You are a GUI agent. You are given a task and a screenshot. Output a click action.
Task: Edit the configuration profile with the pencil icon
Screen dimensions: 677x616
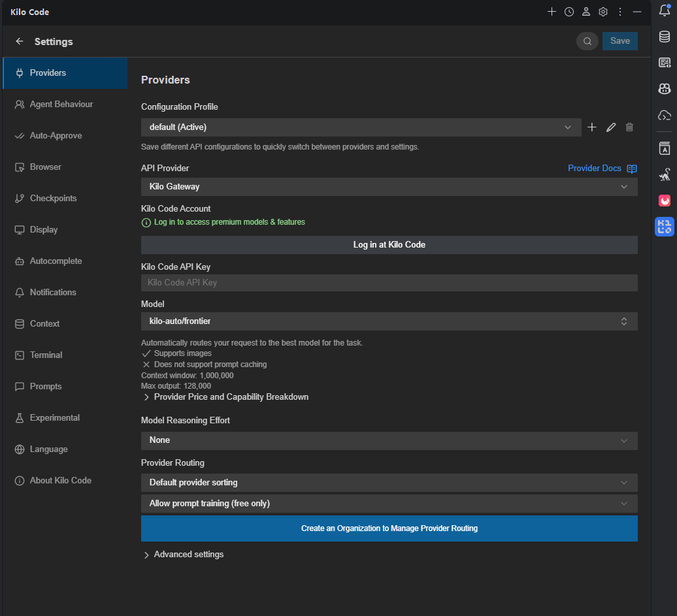(x=610, y=127)
